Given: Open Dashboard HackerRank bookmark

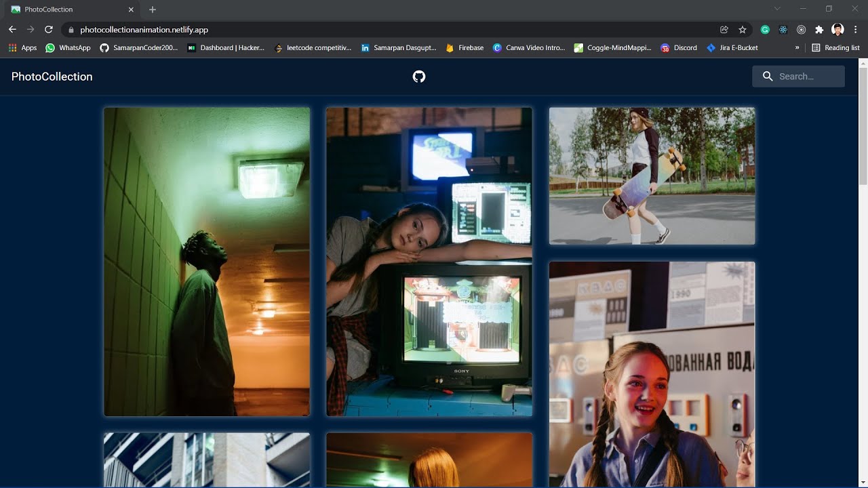Looking at the screenshot, I should point(226,48).
